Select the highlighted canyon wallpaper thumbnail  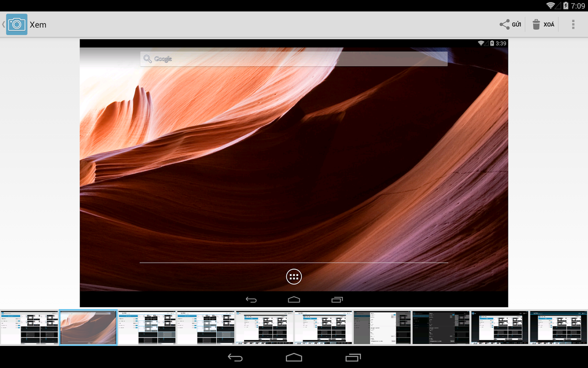[x=88, y=328]
